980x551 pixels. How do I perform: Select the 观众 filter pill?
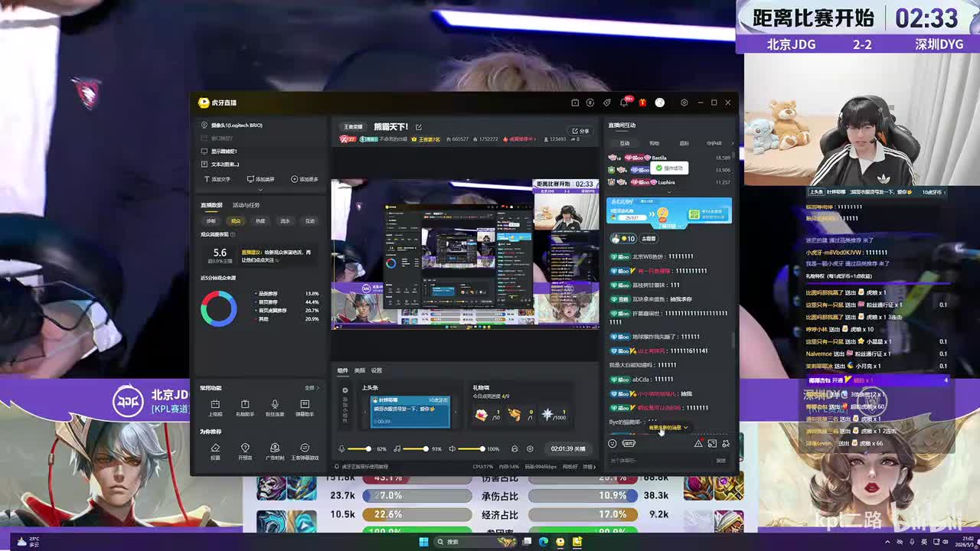pyautogui.click(x=236, y=221)
